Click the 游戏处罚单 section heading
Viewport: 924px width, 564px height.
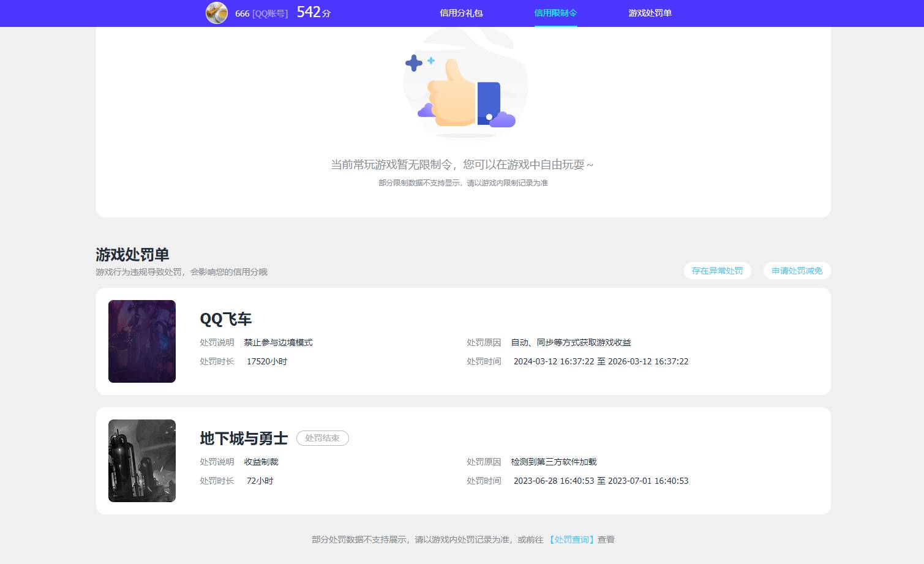click(132, 255)
